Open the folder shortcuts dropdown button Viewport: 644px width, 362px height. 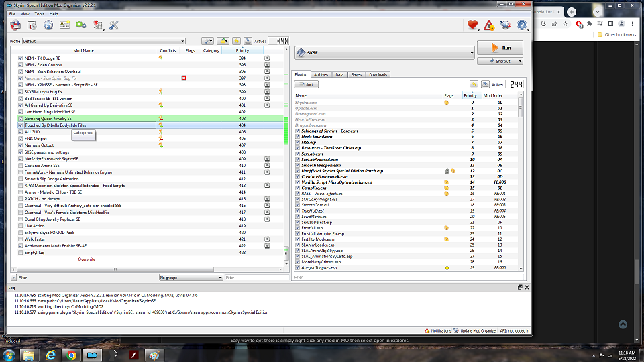pyautogui.click(x=223, y=41)
